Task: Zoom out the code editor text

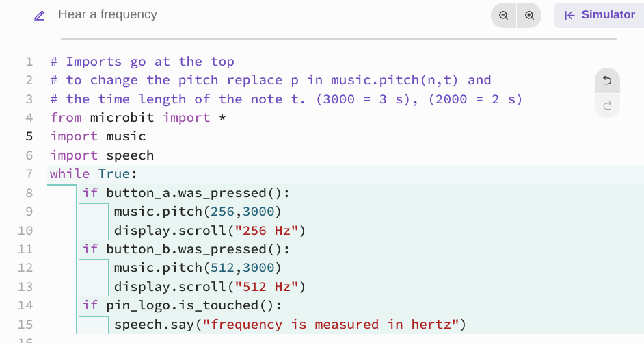Action: click(504, 15)
